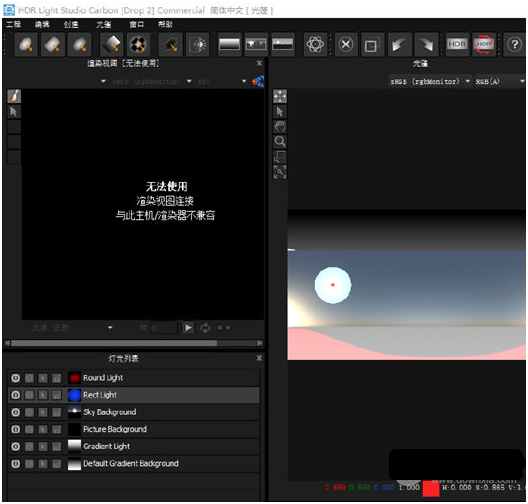Open the dropdown below the render view
The width and height of the screenshot is (528, 504).
pos(73,328)
